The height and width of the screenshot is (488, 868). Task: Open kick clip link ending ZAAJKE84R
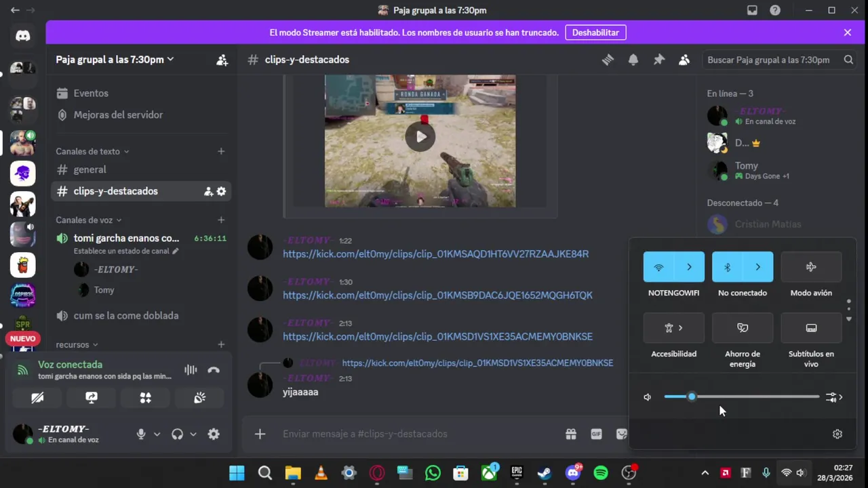click(x=435, y=253)
